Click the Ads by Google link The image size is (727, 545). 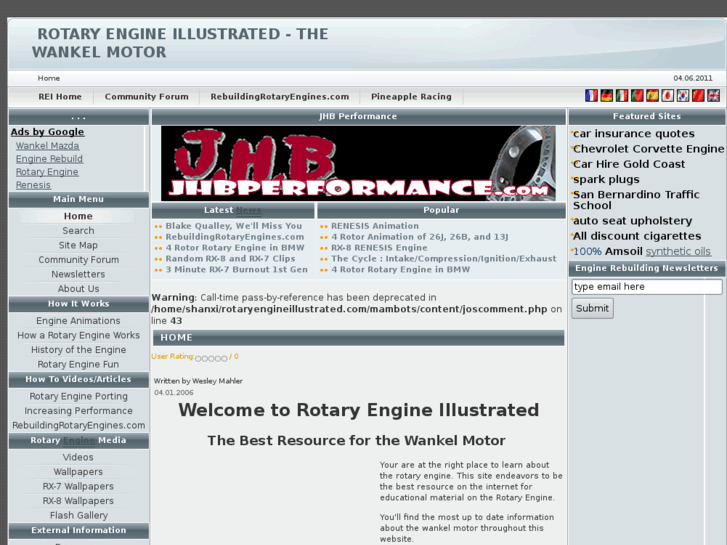[x=47, y=132]
